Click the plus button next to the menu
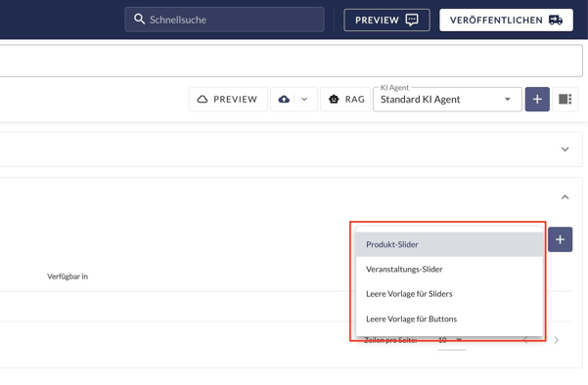The image size is (588, 385). (x=560, y=239)
